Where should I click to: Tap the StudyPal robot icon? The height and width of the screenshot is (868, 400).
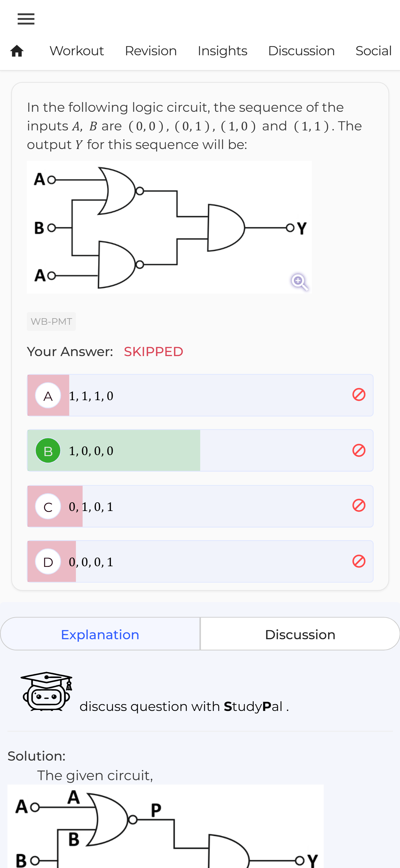(47, 691)
